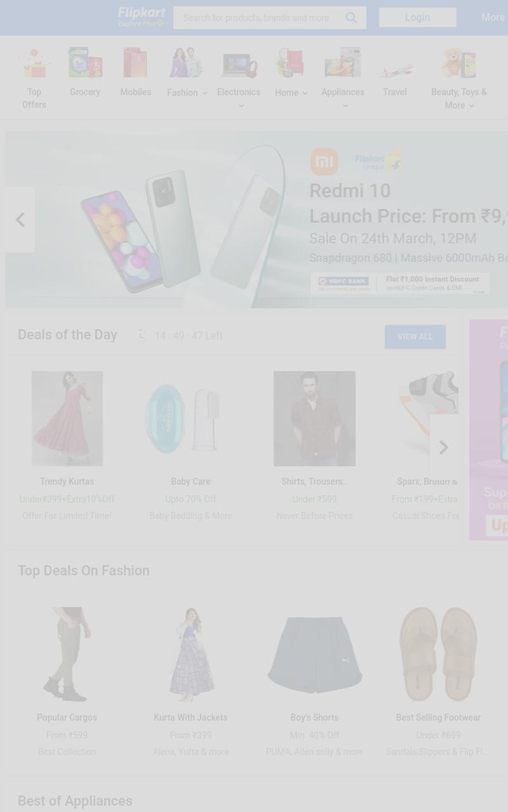Screen dimensions: 508x812
Task: Open the Trendy Kurtas deal thumbnail
Action: pos(67,419)
